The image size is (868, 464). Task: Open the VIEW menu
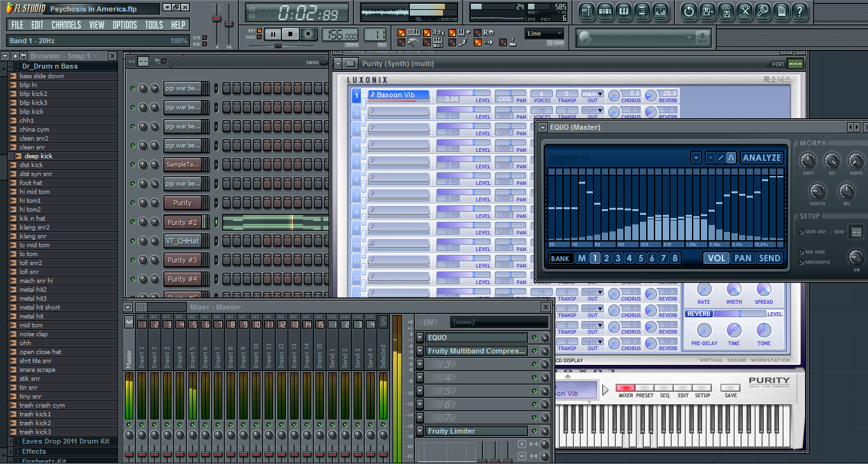pos(97,25)
